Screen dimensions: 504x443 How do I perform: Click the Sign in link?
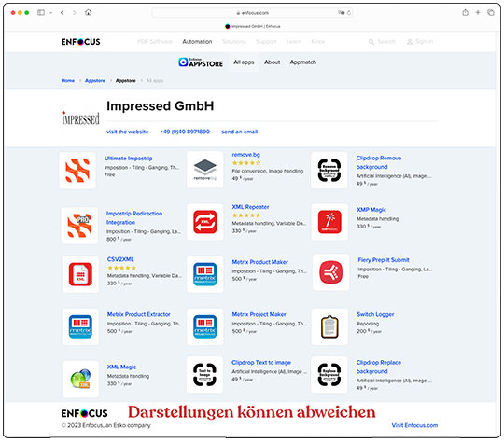(x=420, y=42)
